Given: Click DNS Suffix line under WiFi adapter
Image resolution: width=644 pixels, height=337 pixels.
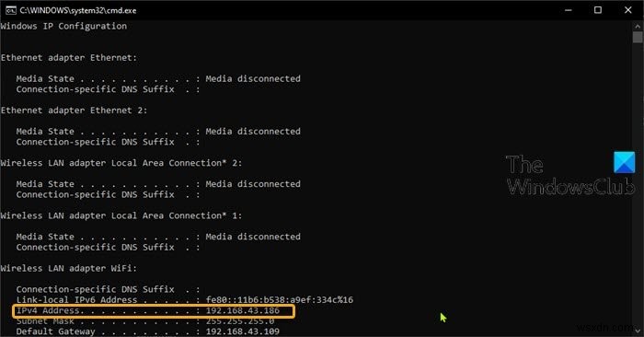Looking at the screenshot, I should tap(108, 289).
